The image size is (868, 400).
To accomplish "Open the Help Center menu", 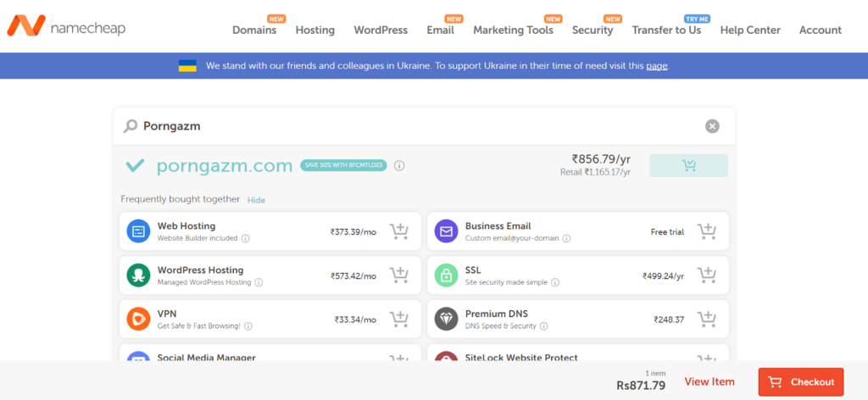I will click(750, 30).
